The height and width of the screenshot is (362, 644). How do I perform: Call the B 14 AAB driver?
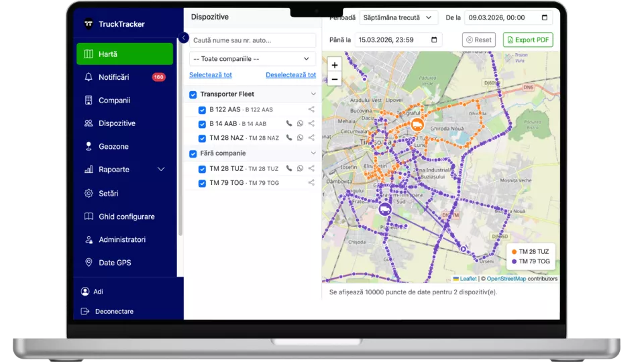click(289, 123)
